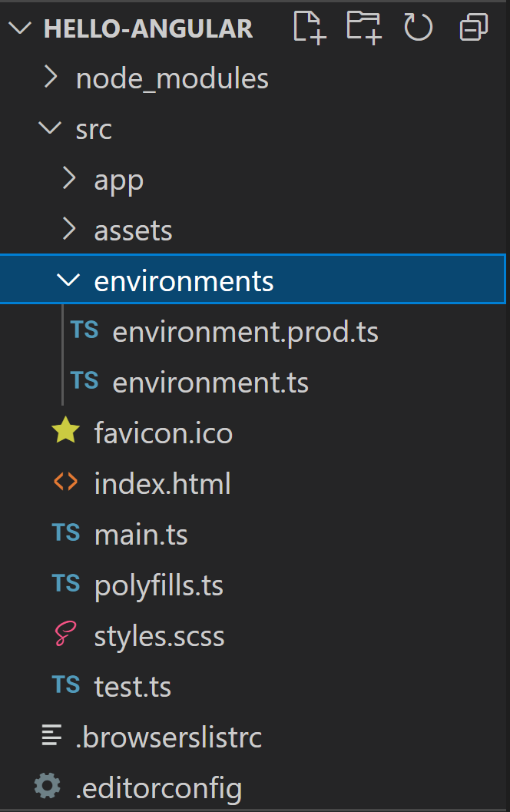510x812 pixels.
Task: Collapse all folders in Explorer
Action: click(474, 28)
